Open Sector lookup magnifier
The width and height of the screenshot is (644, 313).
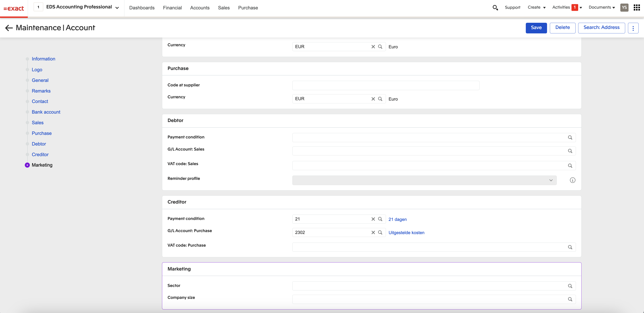(x=570, y=286)
